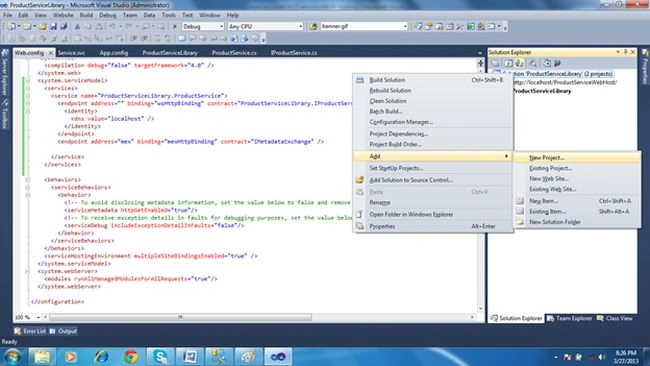650x366 pixels.
Task: Collapse the services XML node
Action: click(x=28, y=88)
